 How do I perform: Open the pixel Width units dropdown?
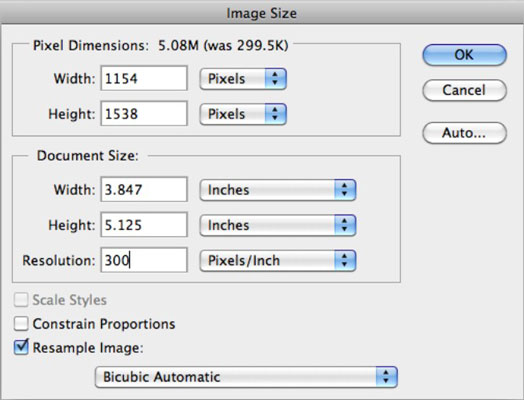(243, 79)
